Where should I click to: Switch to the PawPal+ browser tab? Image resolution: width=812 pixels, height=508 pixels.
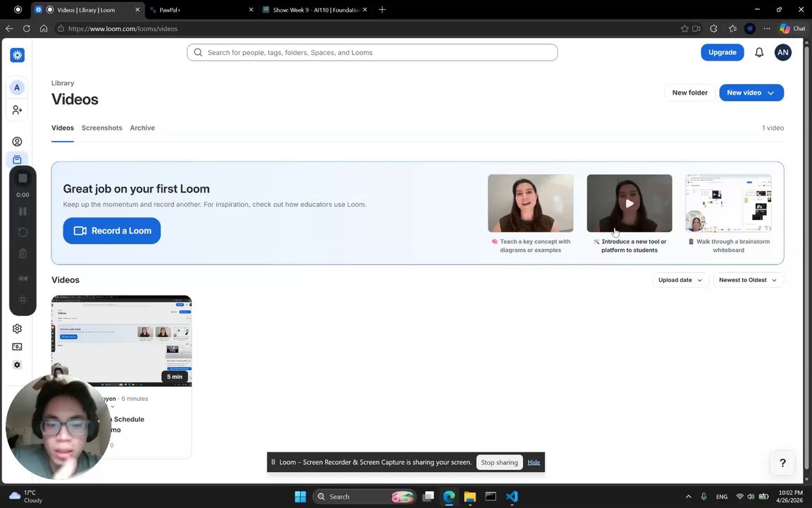pyautogui.click(x=202, y=10)
